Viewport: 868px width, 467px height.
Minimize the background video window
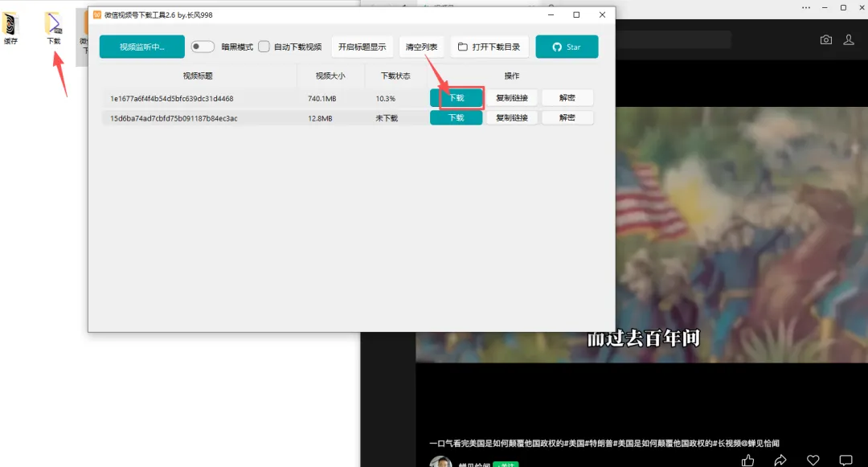pos(825,8)
